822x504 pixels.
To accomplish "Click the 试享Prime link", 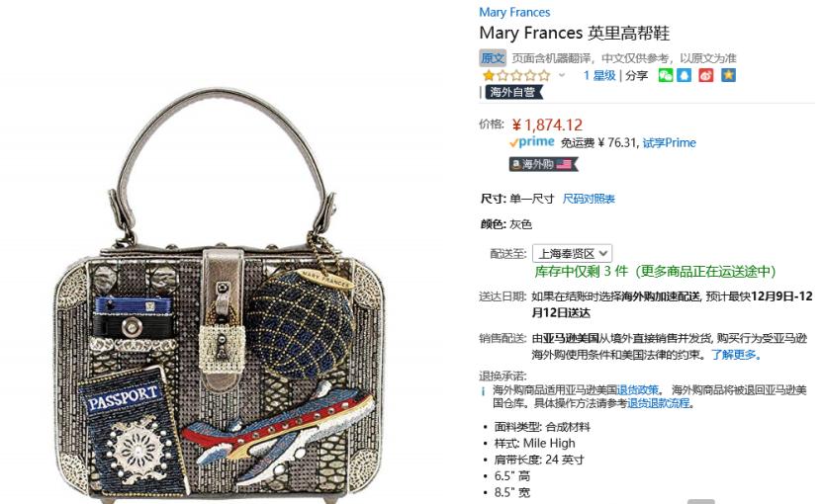I will (670, 142).
